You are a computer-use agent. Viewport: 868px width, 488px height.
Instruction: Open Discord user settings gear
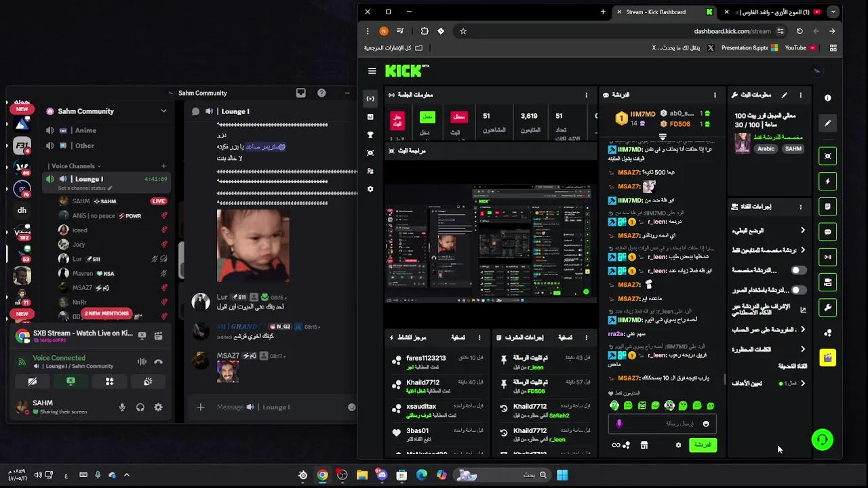tap(158, 407)
